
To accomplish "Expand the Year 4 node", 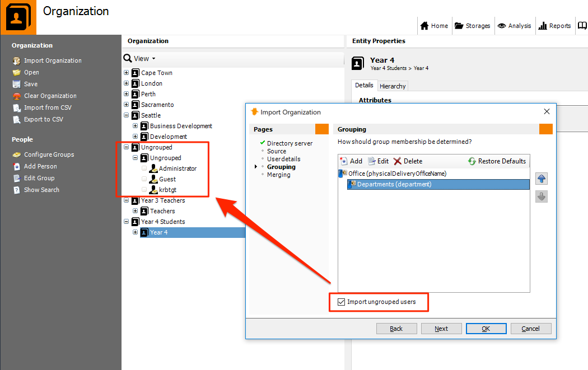I will tap(136, 232).
